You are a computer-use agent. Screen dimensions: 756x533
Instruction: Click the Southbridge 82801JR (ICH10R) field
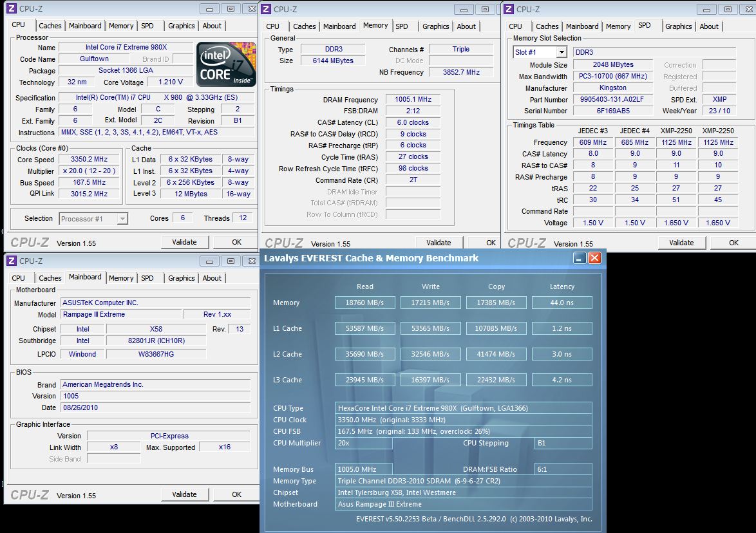pos(156,341)
